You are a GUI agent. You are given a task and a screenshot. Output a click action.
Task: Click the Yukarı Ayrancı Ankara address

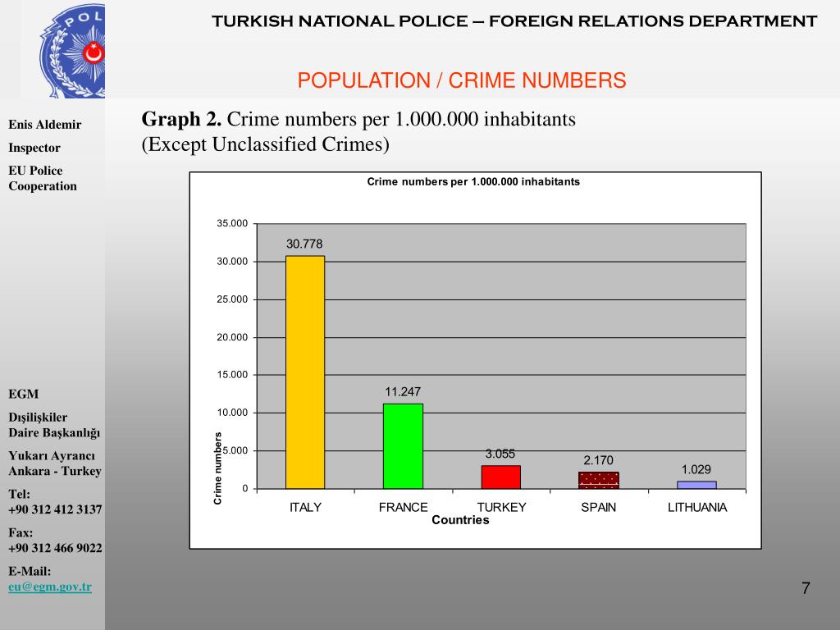pos(55,463)
